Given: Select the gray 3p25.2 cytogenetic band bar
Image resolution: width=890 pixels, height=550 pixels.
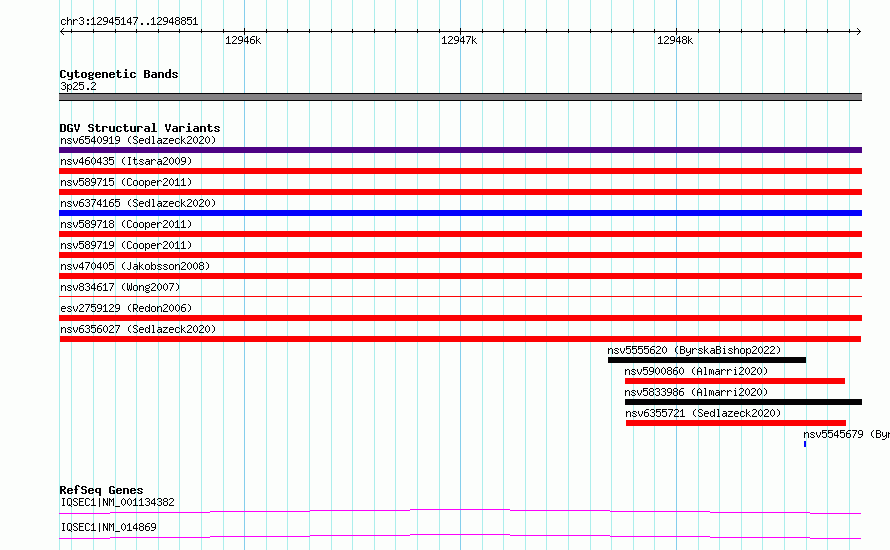Looking at the screenshot, I should click(460, 97).
